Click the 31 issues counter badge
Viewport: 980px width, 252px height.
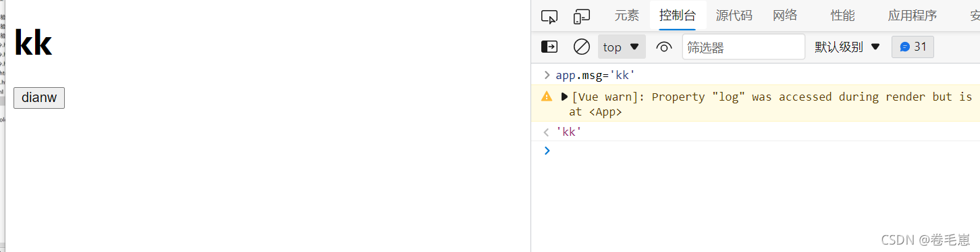coord(913,47)
